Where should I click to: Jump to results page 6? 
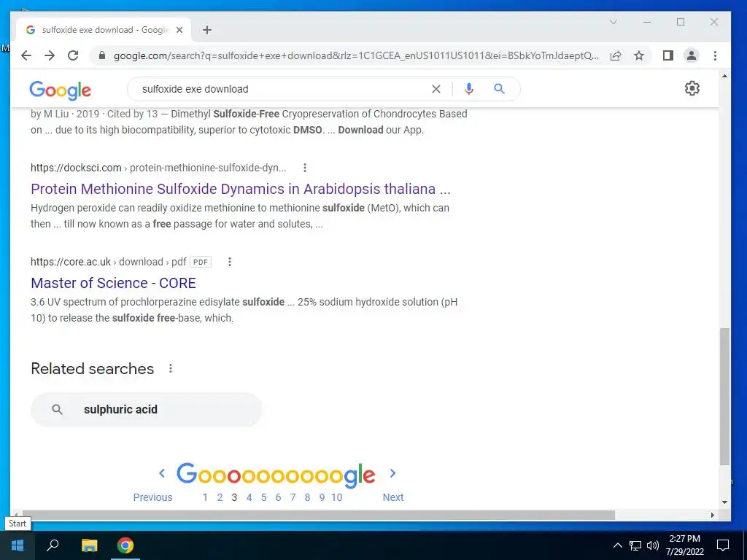[x=278, y=497]
